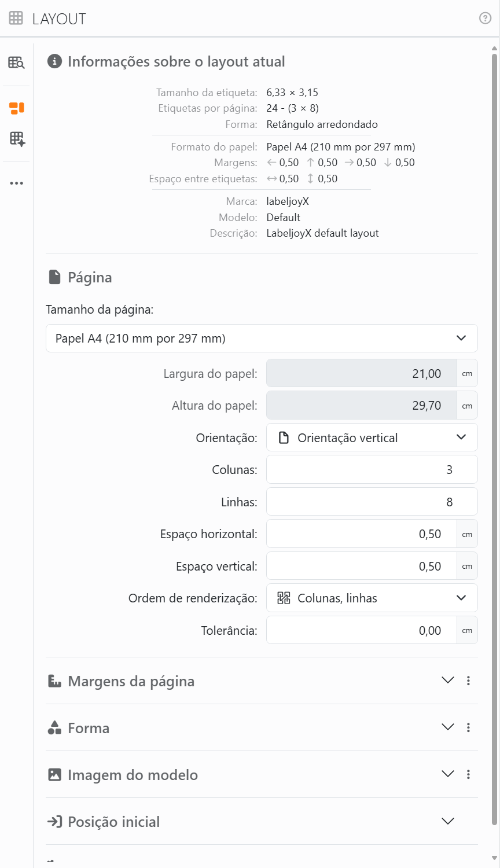This screenshot has width=500, height=868.
Task: Click the LabeljoyX default layout description
Action: coord(323,233)
